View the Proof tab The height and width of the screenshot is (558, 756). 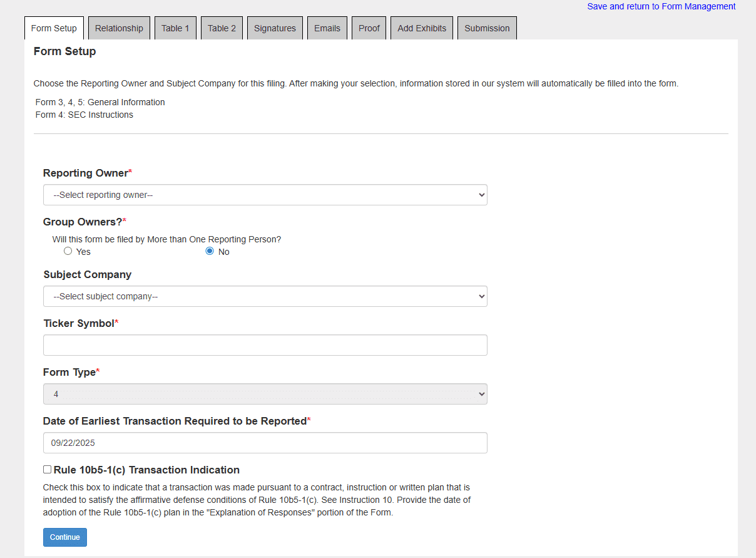pos(369,28)
